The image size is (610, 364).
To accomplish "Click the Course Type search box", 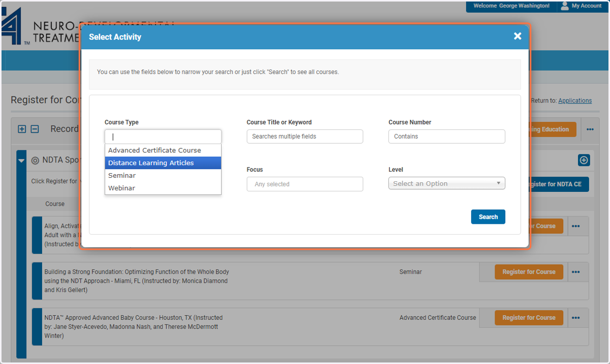I will [x=163, y=137].
